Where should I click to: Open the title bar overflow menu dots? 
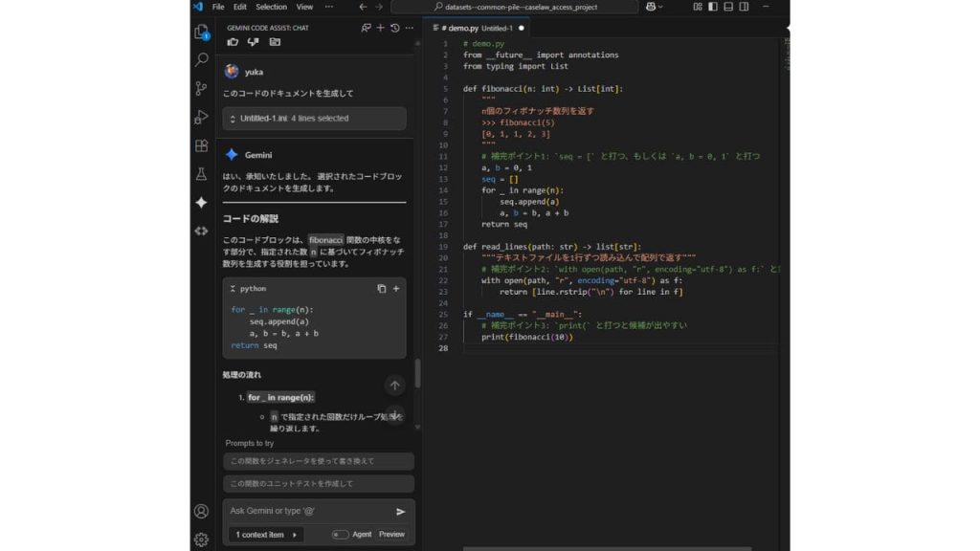tap(329, 7)
